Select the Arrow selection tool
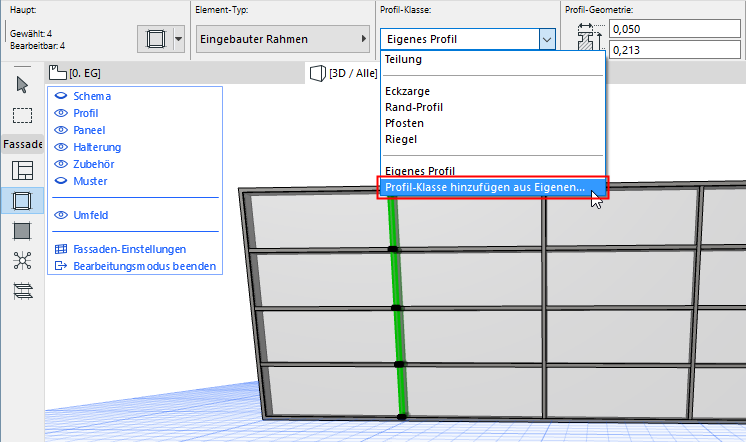Viewport: 746px width, 442px height. (22, 85)
